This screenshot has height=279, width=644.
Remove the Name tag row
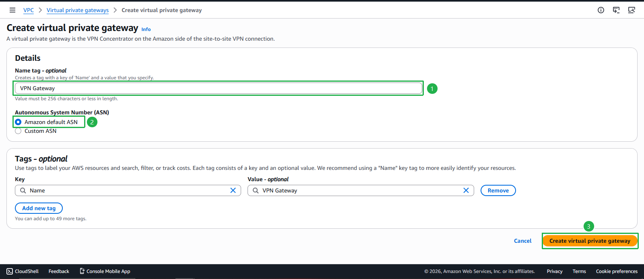coord(498,190)
